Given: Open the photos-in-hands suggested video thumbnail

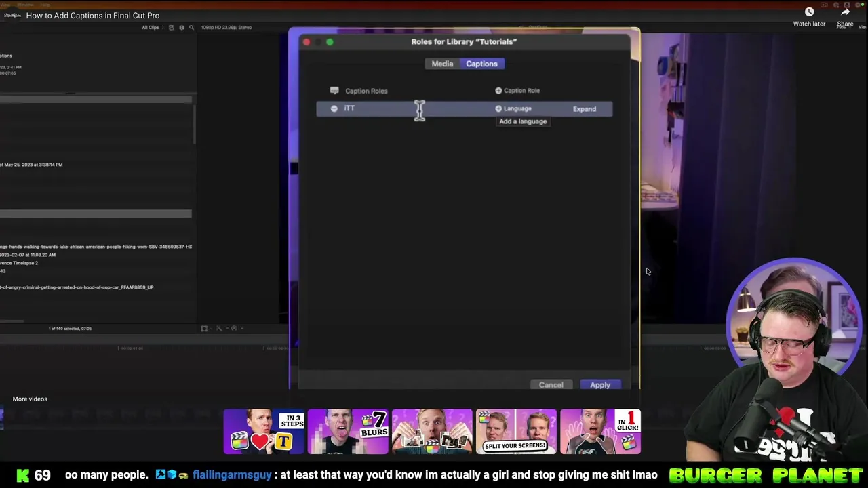Looking at the screenshot, I should pos(432,431).
